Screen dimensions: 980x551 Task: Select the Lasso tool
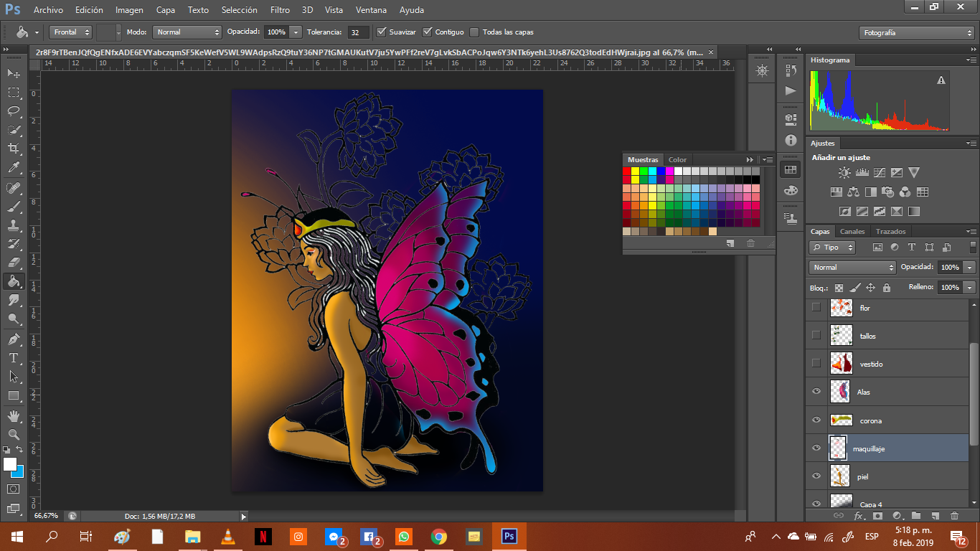pyautogui.click(x=14, y=110)
